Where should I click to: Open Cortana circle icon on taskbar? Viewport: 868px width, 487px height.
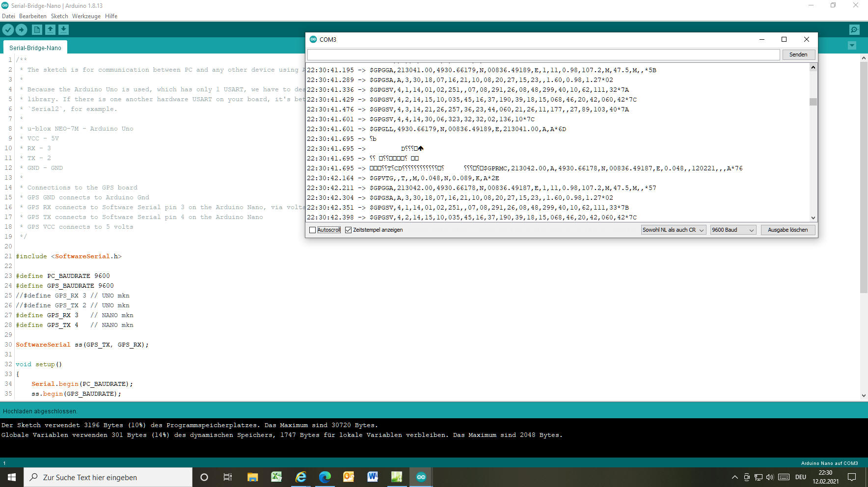(204, 477)
